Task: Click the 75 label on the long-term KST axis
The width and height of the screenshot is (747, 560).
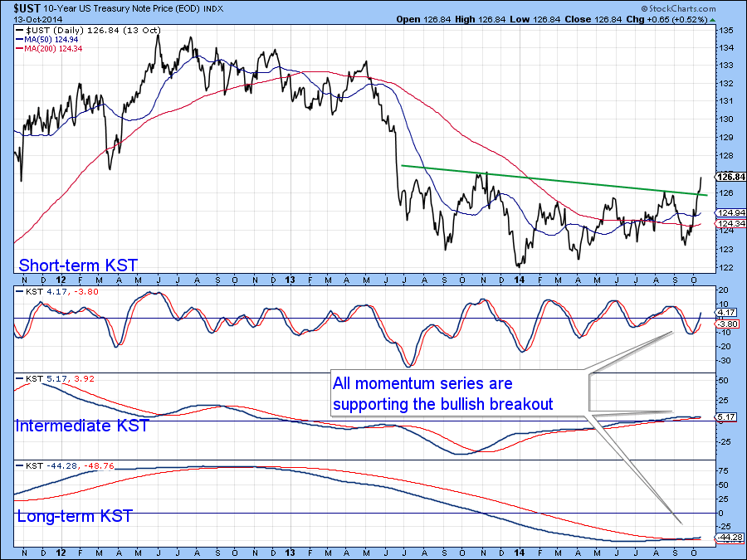Action: point(724,471)
